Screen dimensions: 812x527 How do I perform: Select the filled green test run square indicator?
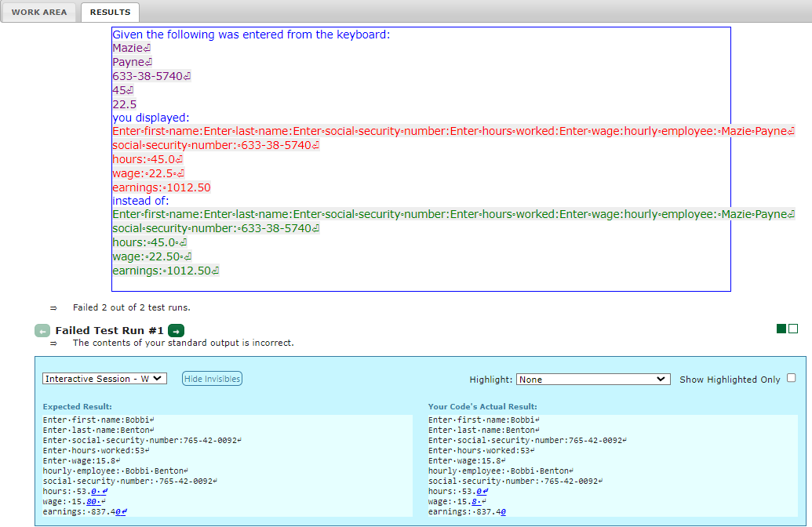780,328
